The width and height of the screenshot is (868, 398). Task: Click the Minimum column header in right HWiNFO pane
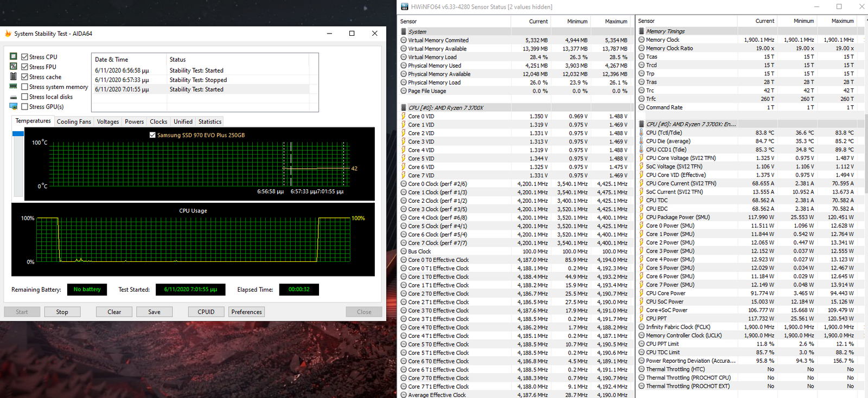[797, 21]
